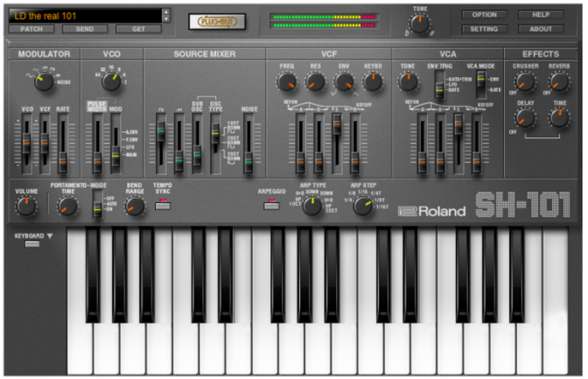The width and height of the screenshot is (588, 379).
Task: Toggle the TEMPO SYNC button
Action: click(163, 205)
